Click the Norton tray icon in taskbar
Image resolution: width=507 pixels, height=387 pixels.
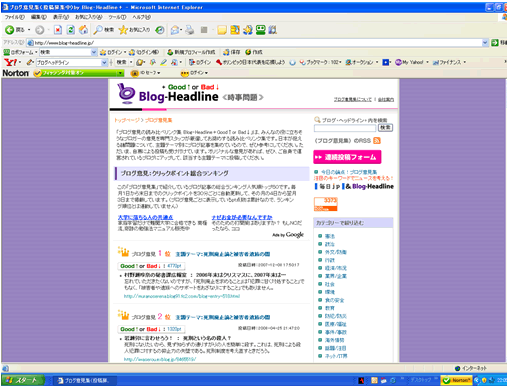click(456, 380)
